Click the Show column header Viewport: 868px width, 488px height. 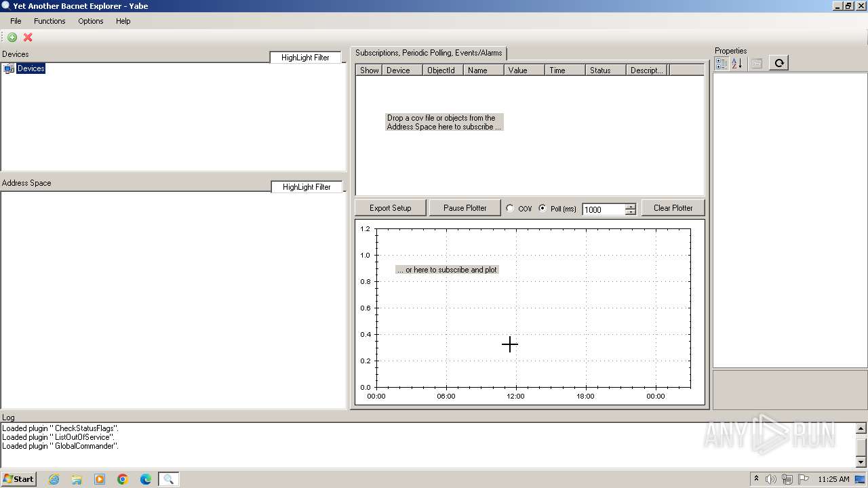[369, 70]
